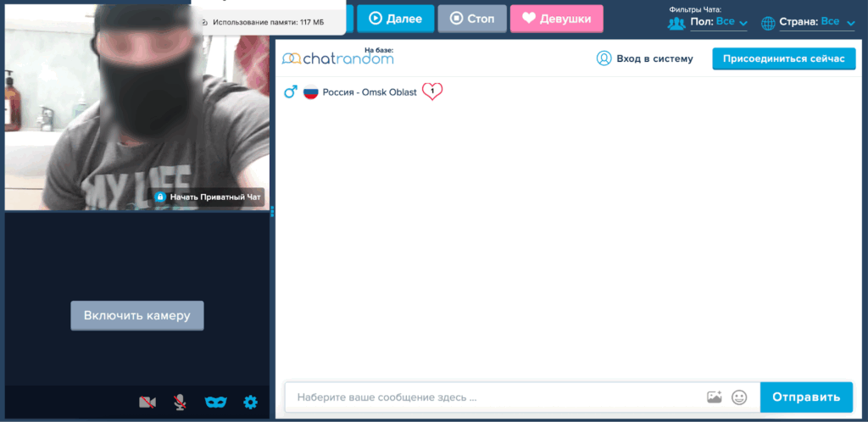Click the male gender symbol icon

pyautogui.click(x=290, y=92)
